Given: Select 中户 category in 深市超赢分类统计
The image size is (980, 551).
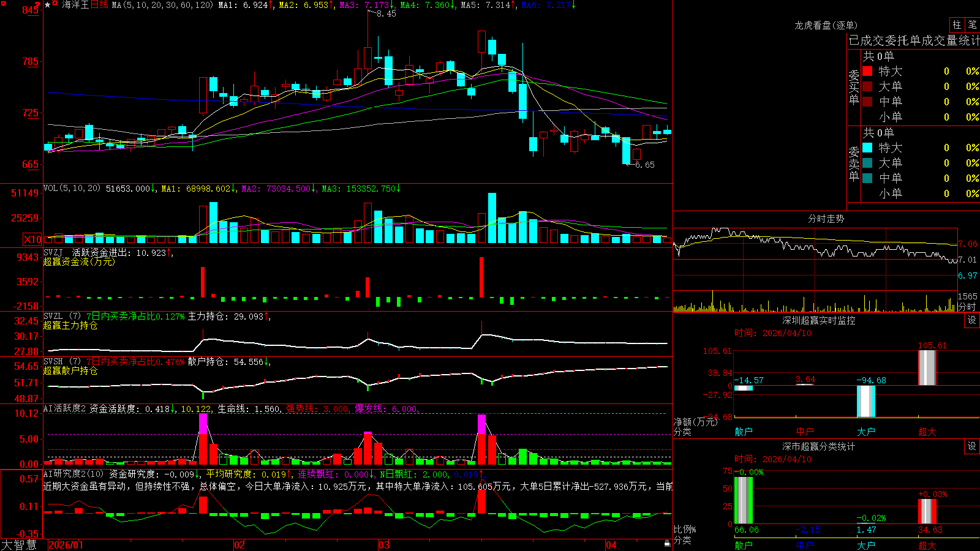Looking at the screenshot, I should pyautogui.click(x=805, y=545).
